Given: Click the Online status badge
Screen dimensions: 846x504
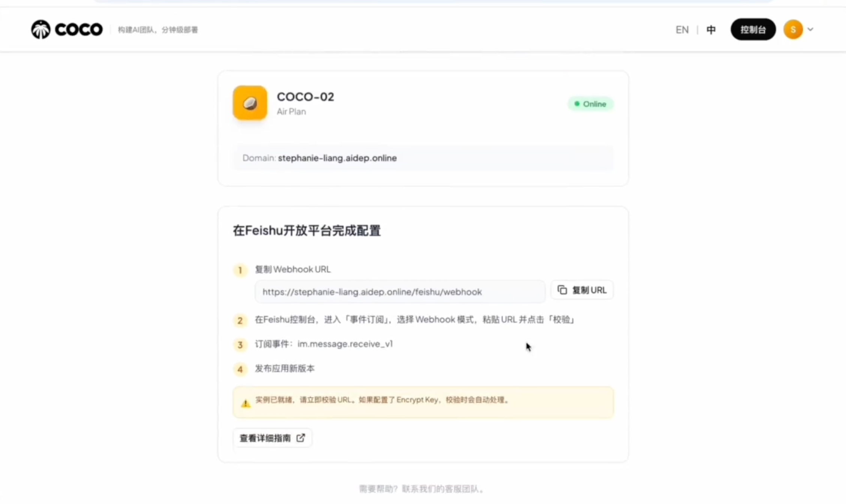Looking at the screenshot, I should click(x=591, y=104).
